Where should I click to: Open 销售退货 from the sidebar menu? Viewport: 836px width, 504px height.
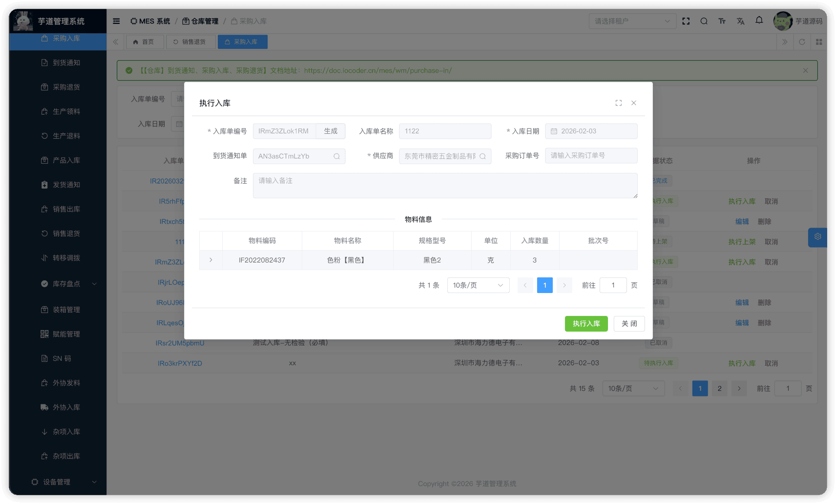tap(61, 233)
